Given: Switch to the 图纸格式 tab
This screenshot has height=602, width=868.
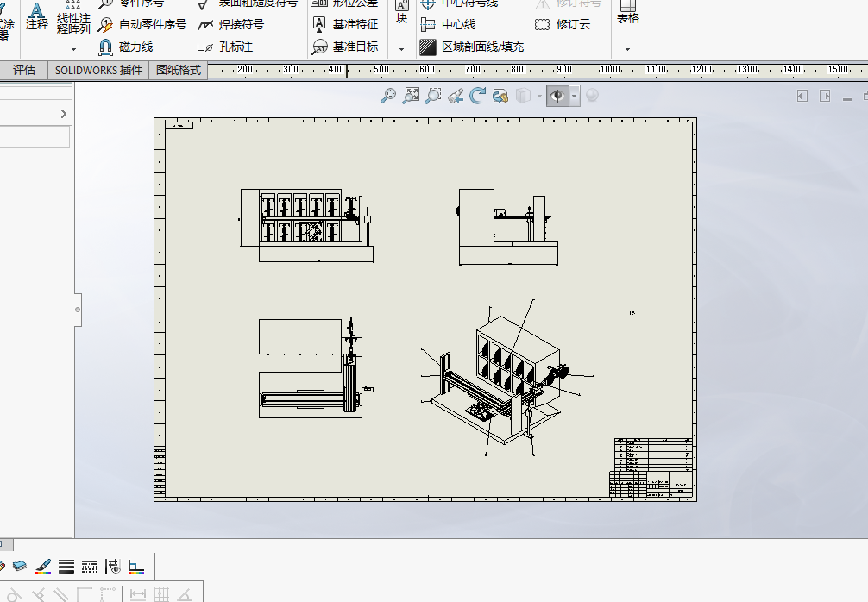Looking at the screenshot, I should click(x=179, y=70).
